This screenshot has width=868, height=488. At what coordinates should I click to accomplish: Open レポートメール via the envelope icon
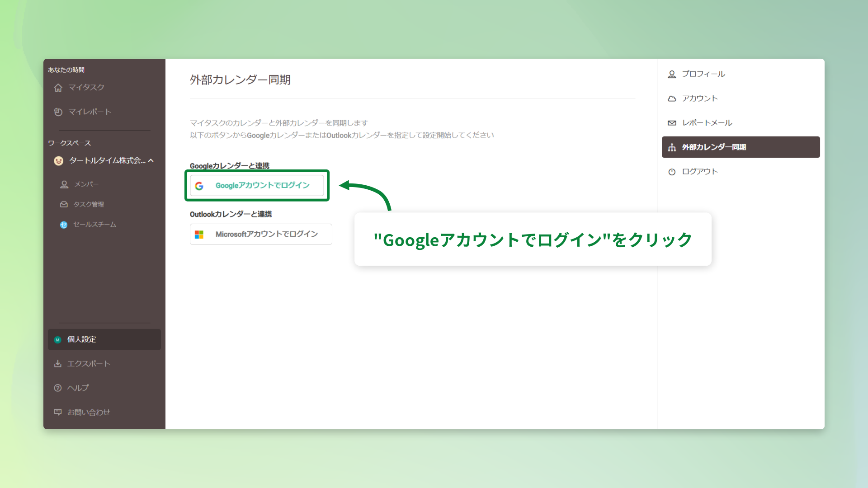672,122
